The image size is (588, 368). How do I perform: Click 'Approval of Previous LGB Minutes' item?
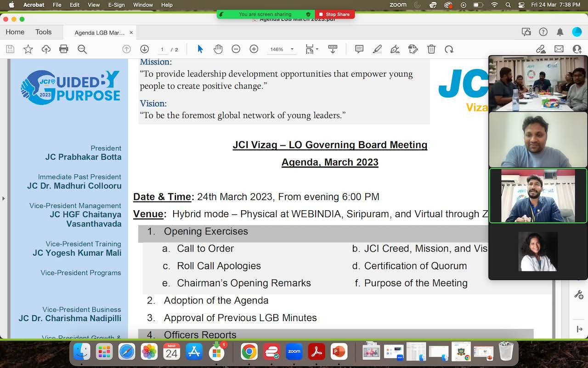tap(240, 318)
